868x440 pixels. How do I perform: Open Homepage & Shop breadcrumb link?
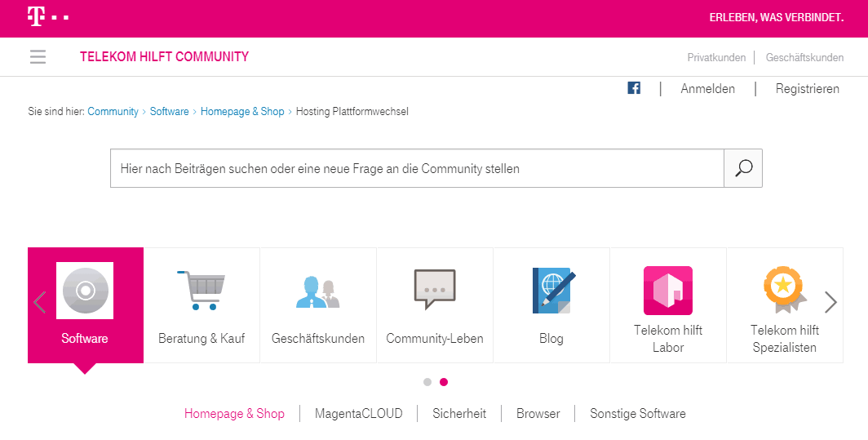coord(242,111)
